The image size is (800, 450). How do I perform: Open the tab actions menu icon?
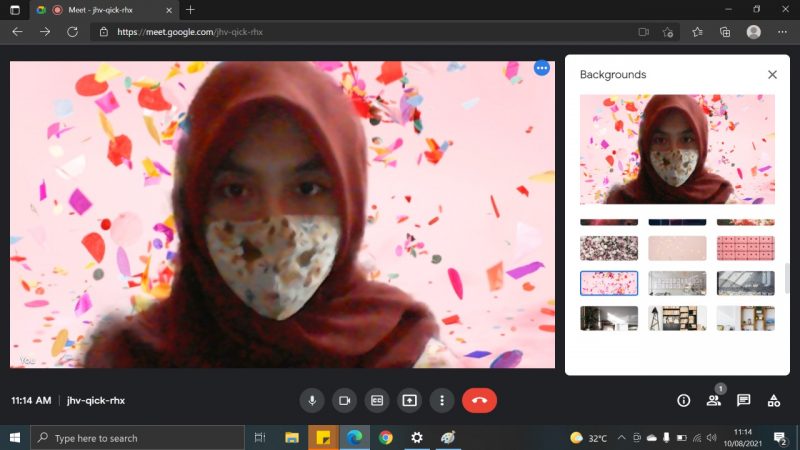coord(15,10)
